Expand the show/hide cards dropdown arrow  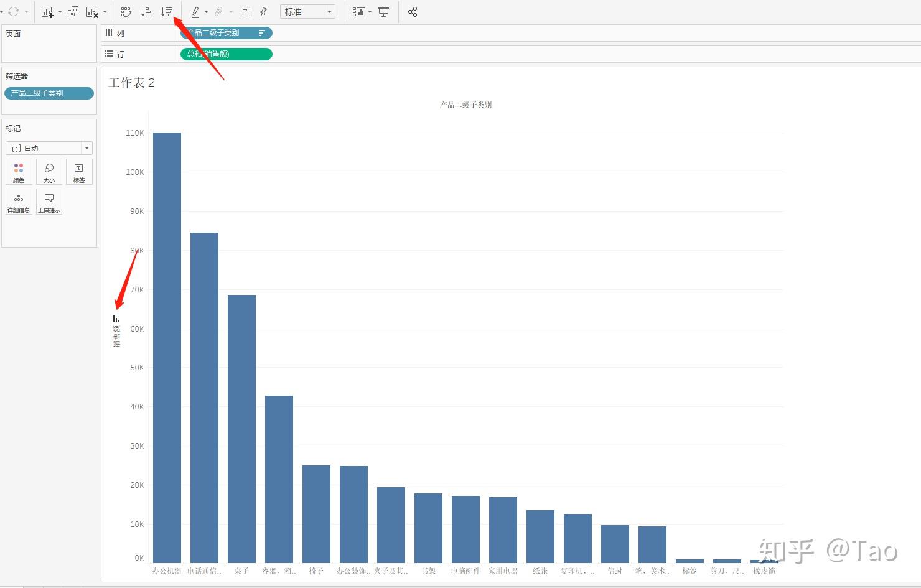pyautogui.click(x=370, y=12)
